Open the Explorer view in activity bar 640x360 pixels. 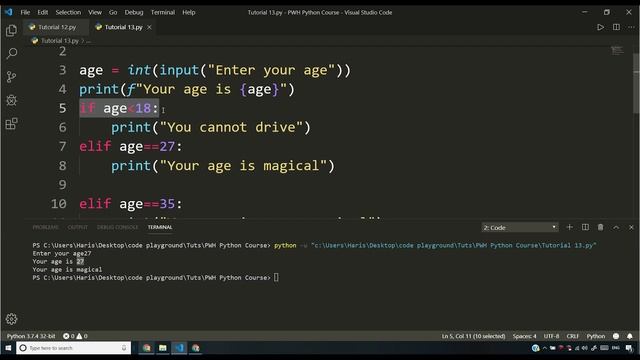(x=11, y=30)
